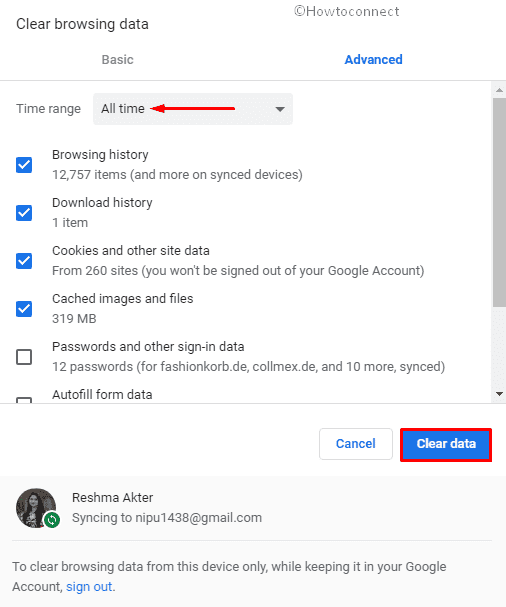506x607 pixels.
Task: Click Reshma Akter's profile picture
Action: tap(36, 508)
